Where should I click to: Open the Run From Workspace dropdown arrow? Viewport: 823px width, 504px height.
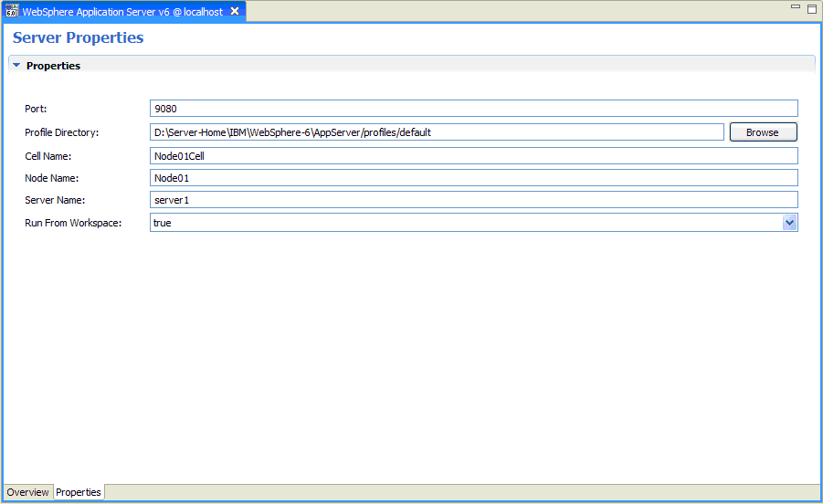[x=789, y=223]
